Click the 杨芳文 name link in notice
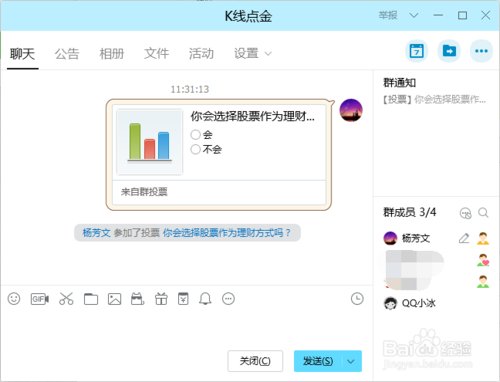The image size is (500, 382). [96, 233]
